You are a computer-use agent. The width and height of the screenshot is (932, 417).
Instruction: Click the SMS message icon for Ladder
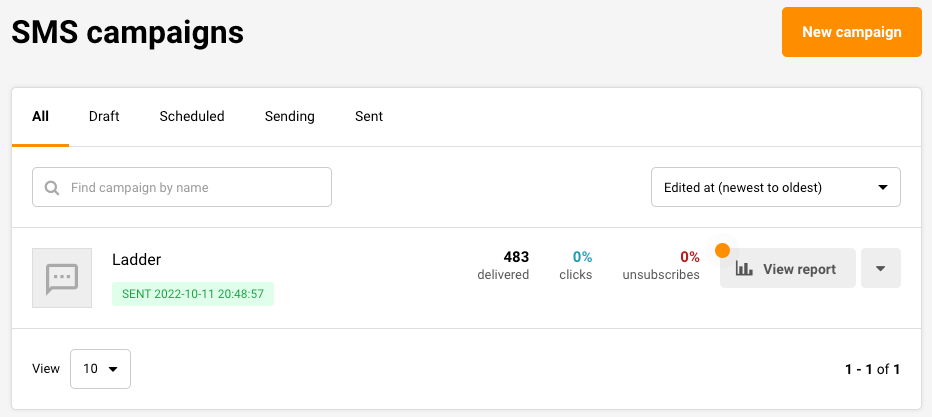62,278
